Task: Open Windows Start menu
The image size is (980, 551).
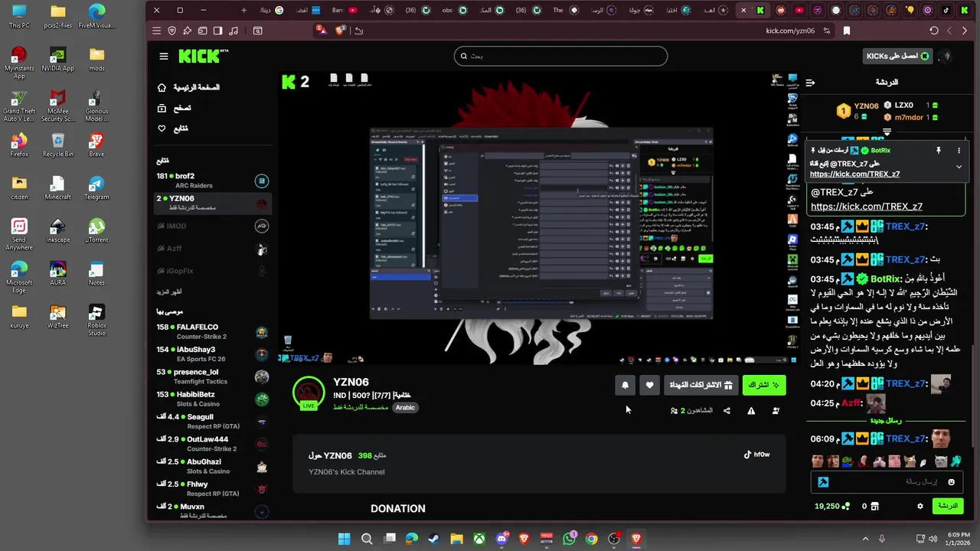Action: click(344, 539)
